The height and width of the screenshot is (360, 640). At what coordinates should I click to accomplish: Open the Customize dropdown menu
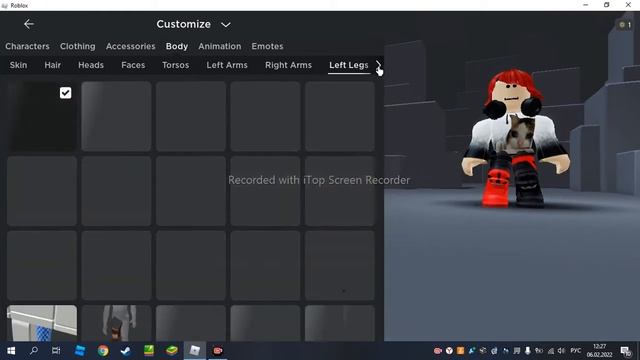coord(193,24)
